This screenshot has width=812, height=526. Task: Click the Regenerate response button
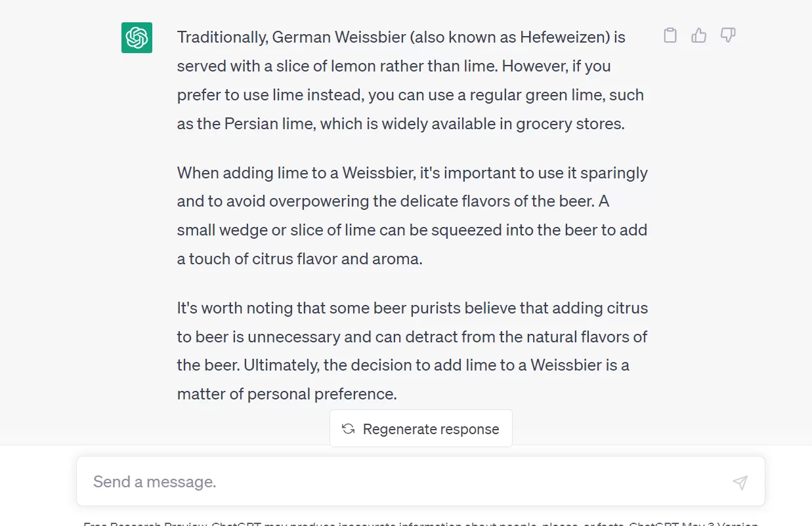tap(421, 429)
